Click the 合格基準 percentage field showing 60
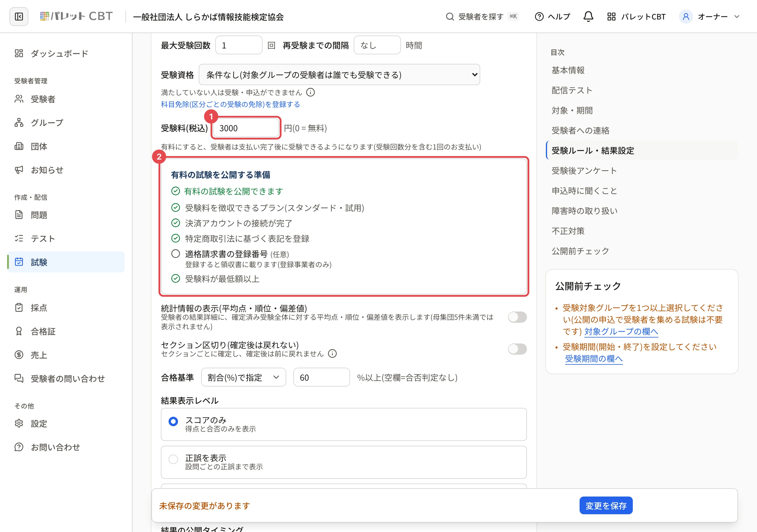This screenshot has width=757, height=532. pos(321,377)
